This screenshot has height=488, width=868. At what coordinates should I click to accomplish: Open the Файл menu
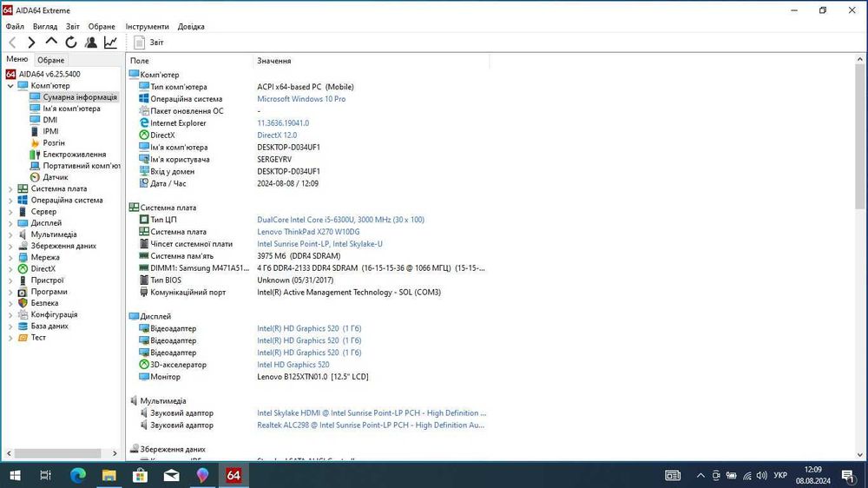pos(15,26)
